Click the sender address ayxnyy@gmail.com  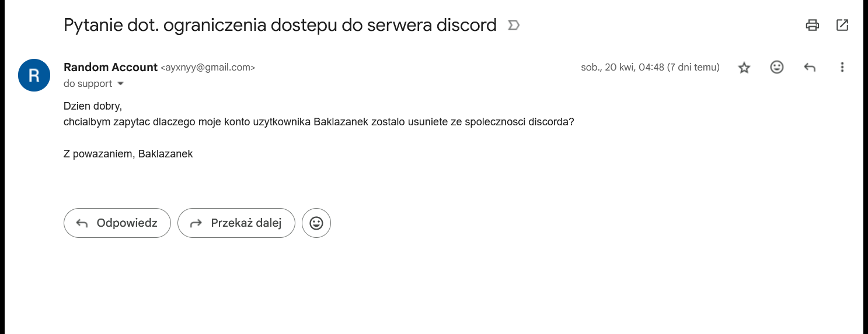point(207,68)
